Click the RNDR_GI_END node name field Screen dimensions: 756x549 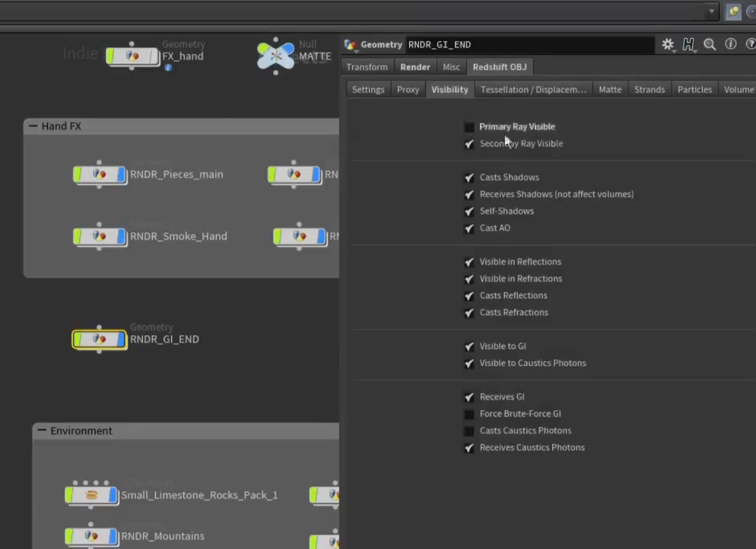click(529, 45)
